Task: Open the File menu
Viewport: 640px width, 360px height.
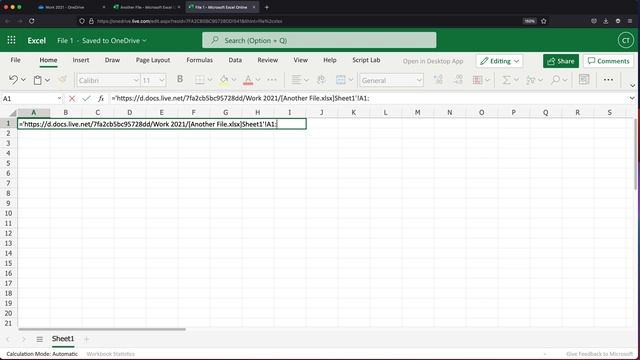Action: [x=16, y=60]
